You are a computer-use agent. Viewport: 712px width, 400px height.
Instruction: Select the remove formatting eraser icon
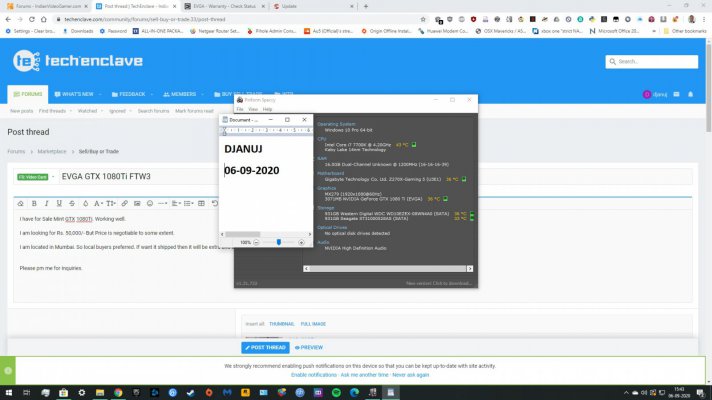[x=20, y=203]
